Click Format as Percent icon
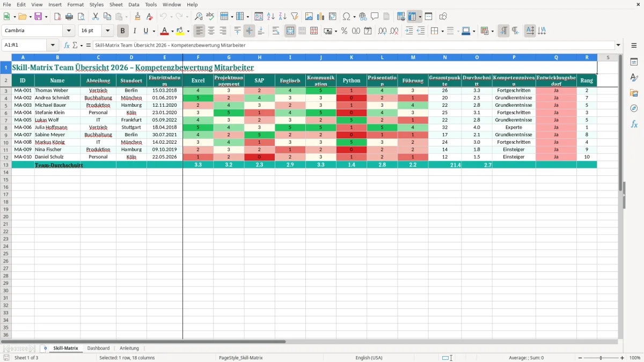 coord(345,31)
